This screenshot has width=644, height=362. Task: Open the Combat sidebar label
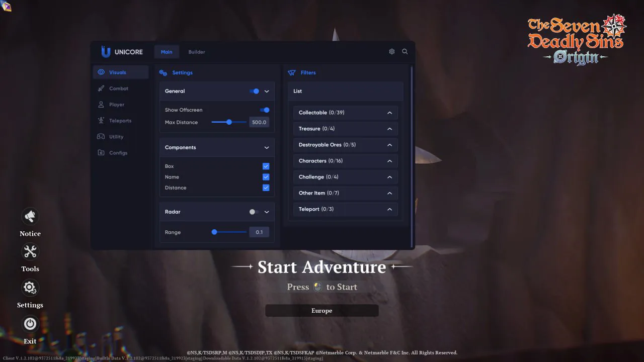coord(119,88)
